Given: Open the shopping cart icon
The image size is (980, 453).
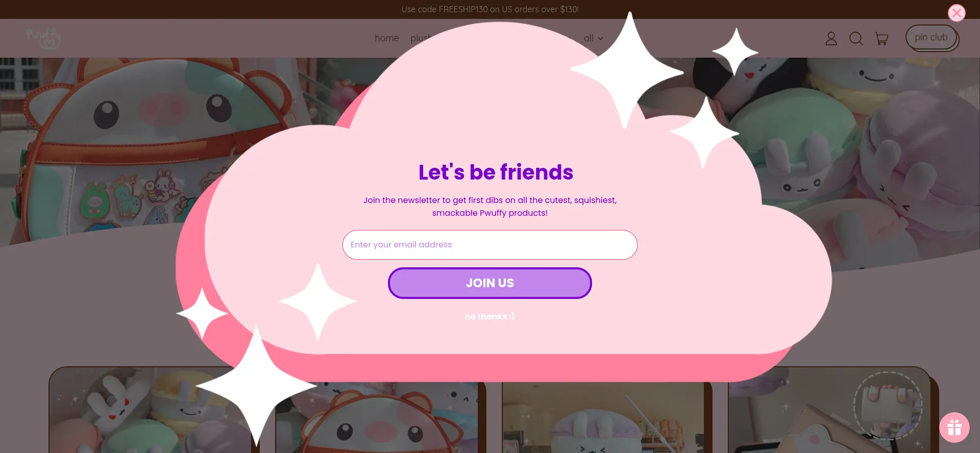Looking at the screenshot, I should [881, 38].
